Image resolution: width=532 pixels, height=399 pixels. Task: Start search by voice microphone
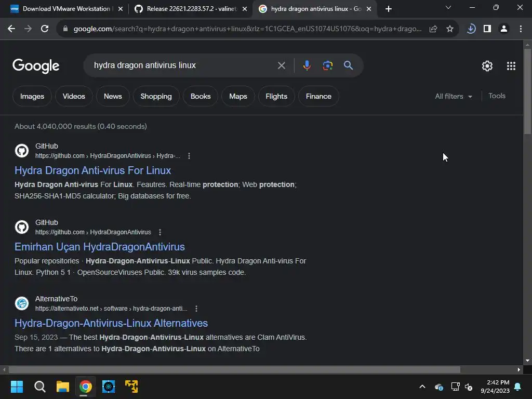coord(307,65)
